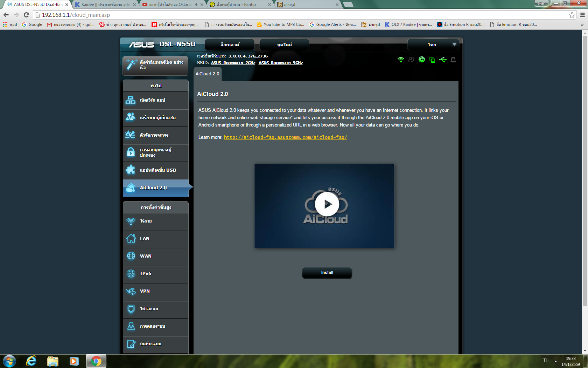Mute audio on the YouTube tab speaker icon
This screenshot has height=368, width=588.
coord(196,5)
